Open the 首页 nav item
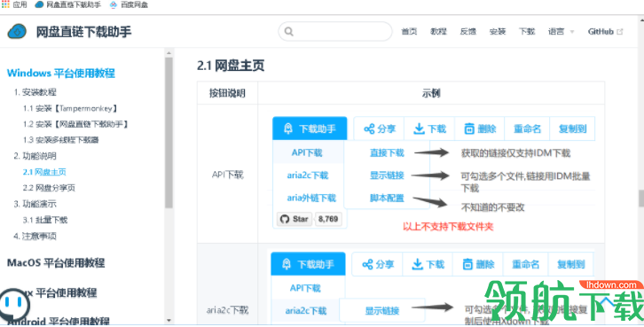Image resolution: width=644 pixels, height=327 pixels. (409, 32)
